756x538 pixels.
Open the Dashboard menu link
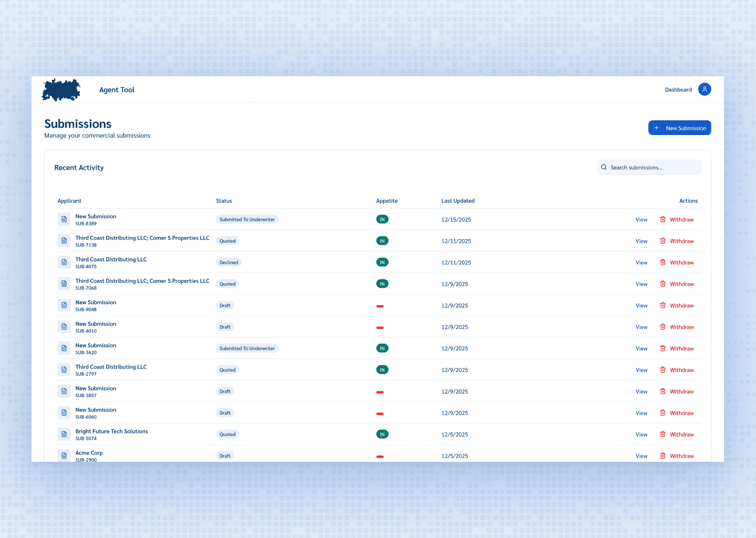[678, 90]
